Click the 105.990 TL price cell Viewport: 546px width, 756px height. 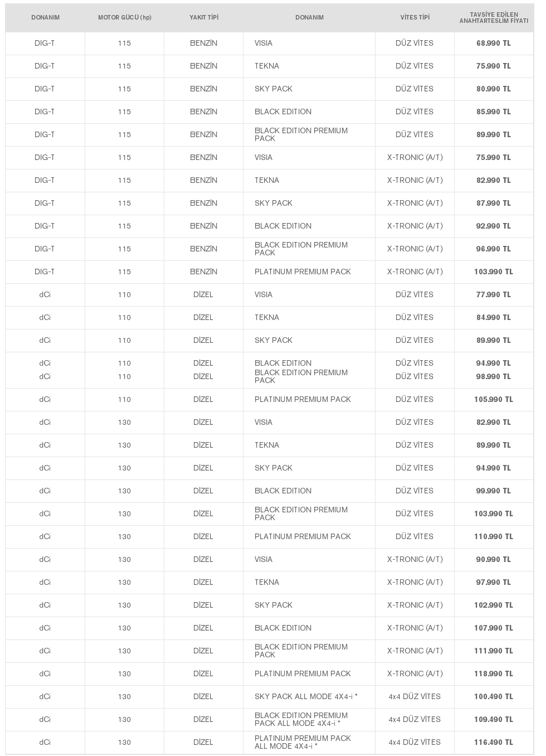[493, 399]
